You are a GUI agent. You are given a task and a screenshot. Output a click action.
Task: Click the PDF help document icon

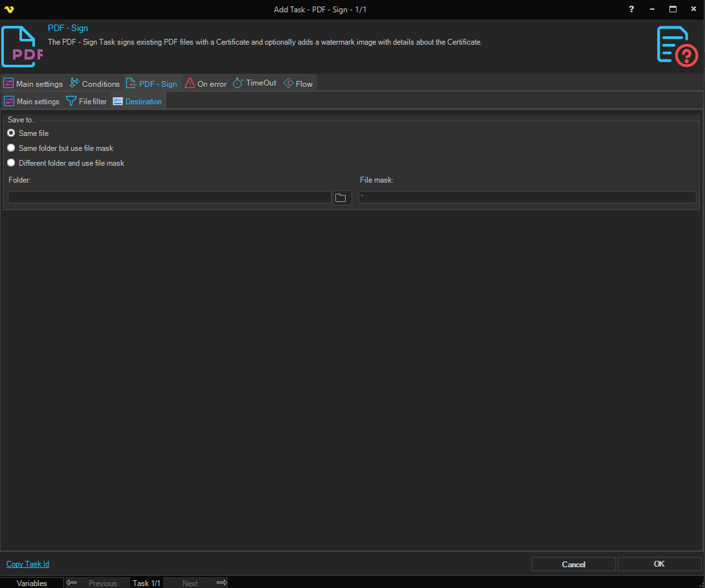[677, 45]
